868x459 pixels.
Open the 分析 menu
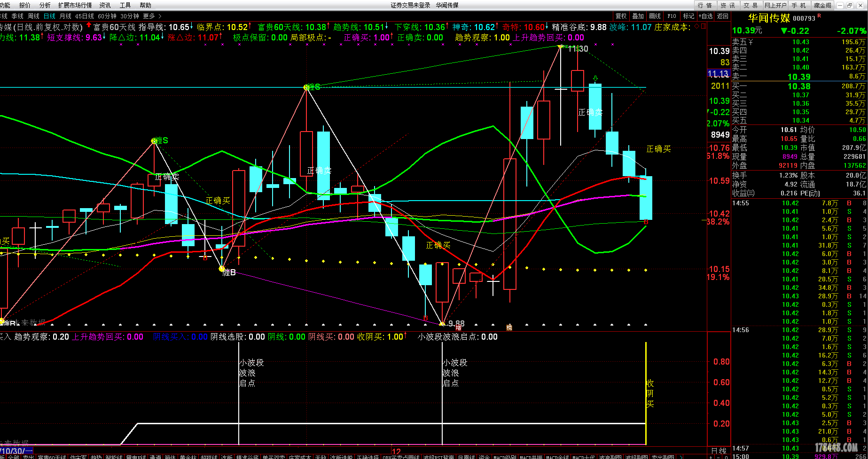pyautogui.click(x=45, y=5)
